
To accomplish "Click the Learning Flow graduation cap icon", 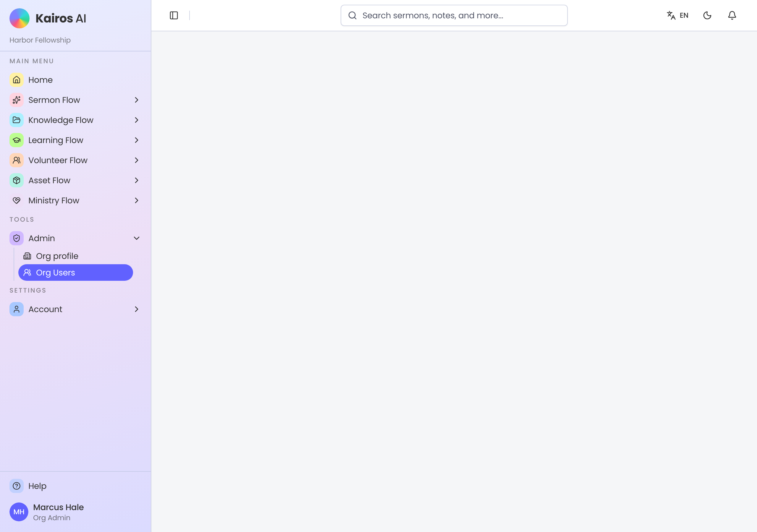I will click(x=17, y=140).
